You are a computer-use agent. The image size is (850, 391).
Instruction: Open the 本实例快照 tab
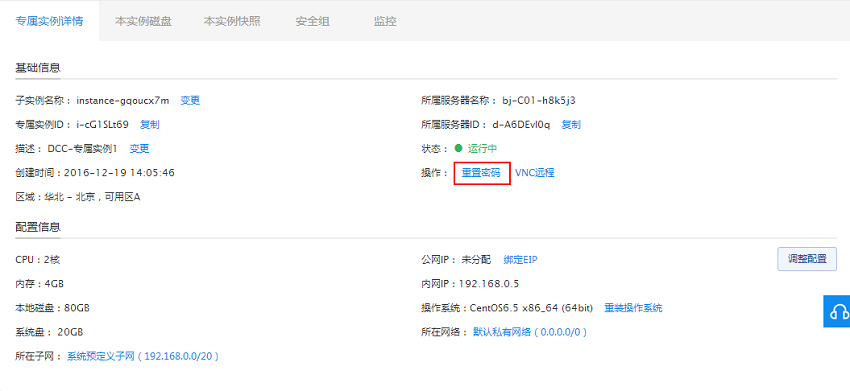[232, 22]
